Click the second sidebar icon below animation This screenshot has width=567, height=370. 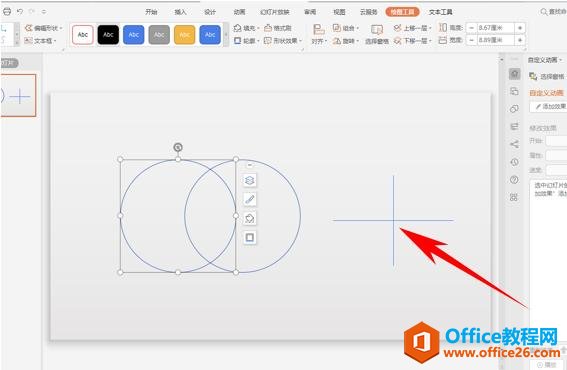(x=514, y=91)
